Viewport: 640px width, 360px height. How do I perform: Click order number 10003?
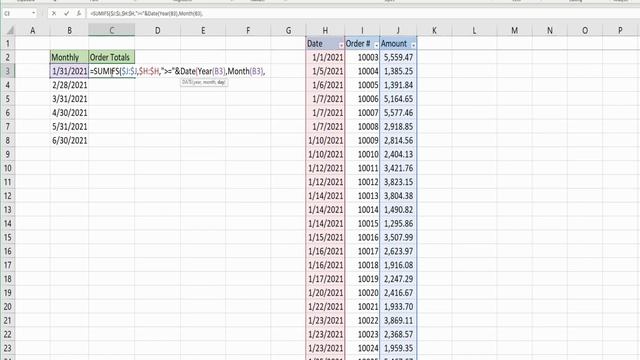(362, 57)
